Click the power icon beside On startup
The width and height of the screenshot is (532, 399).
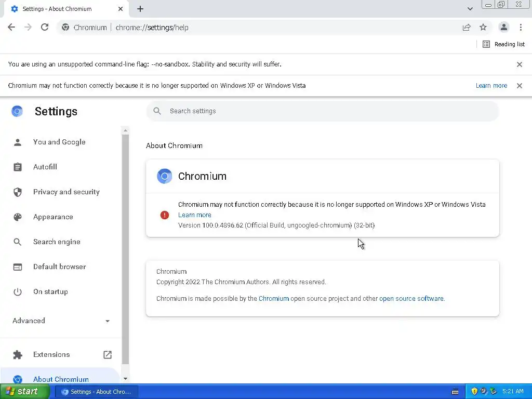18,292
